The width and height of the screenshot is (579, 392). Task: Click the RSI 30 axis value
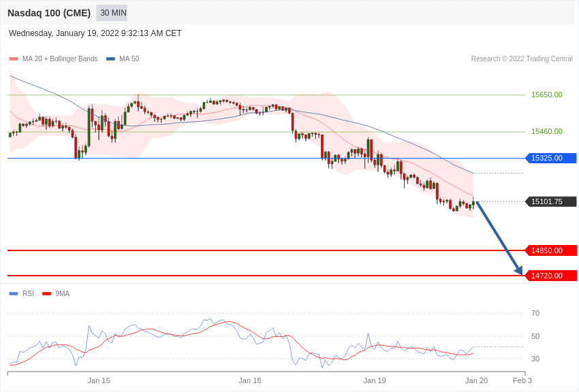535,359
